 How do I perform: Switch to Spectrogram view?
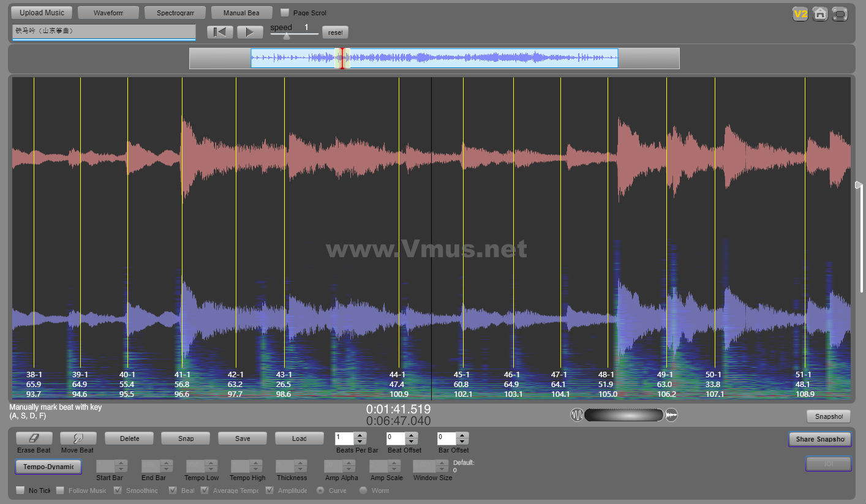pos(175,12)
